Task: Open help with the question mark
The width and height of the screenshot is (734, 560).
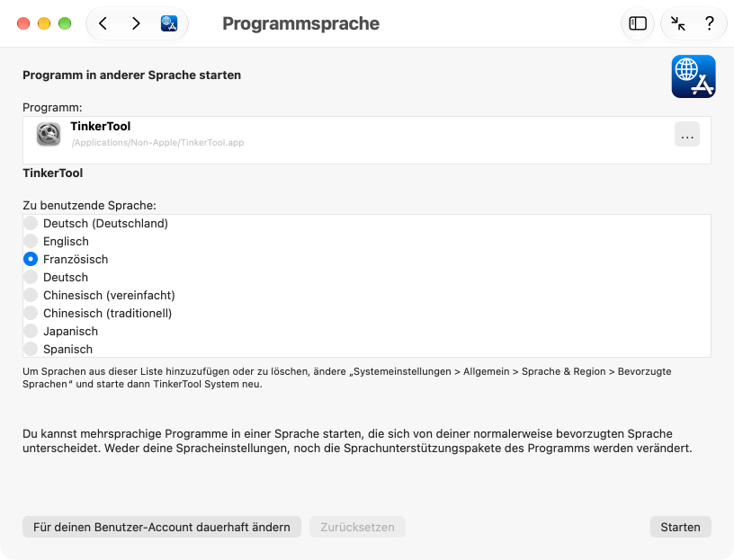Action: point(709,23)
